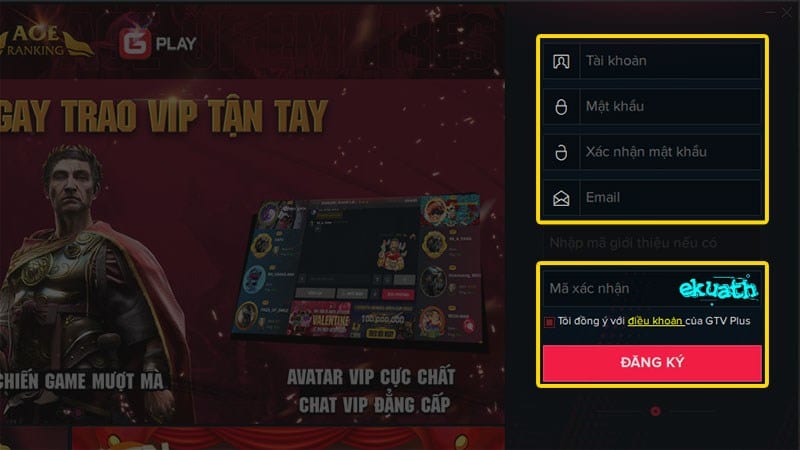Viewport: 800px width, 450px height.
Task: Click the lock icon beside Xác nhận mật khẩu
Action: tap(561, 152)
